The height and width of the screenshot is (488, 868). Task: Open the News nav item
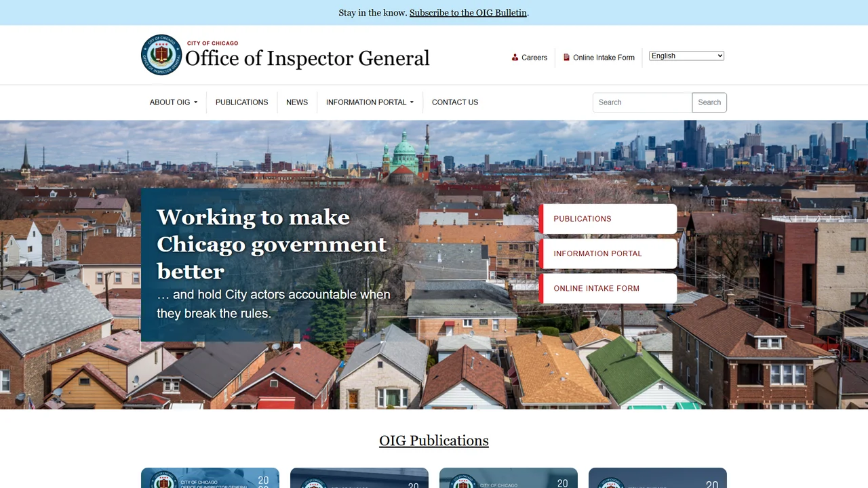(x=297, y=102)
